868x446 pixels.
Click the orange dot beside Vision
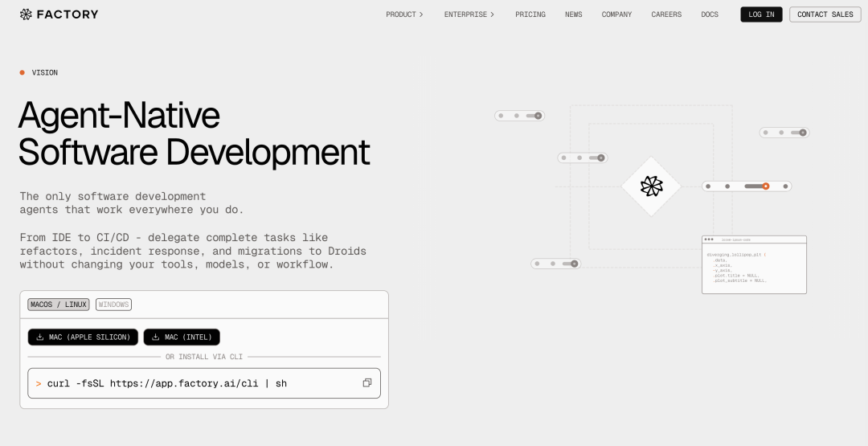click(23, 72)
